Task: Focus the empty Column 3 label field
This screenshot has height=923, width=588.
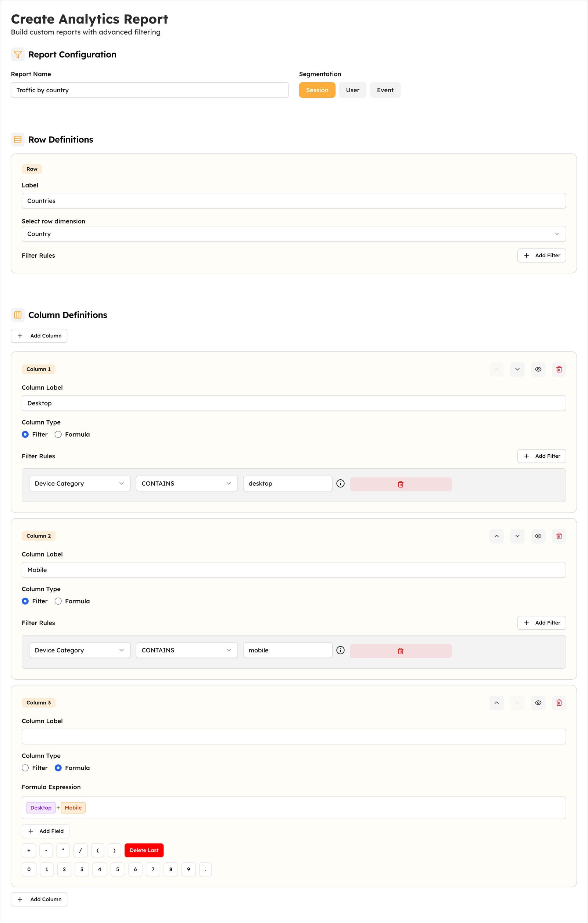Action: click(x=294, y=737)
